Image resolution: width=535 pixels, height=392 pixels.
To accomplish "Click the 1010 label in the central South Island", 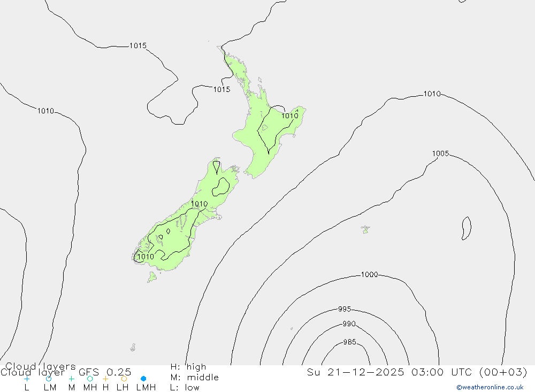I will pos(199,204).
